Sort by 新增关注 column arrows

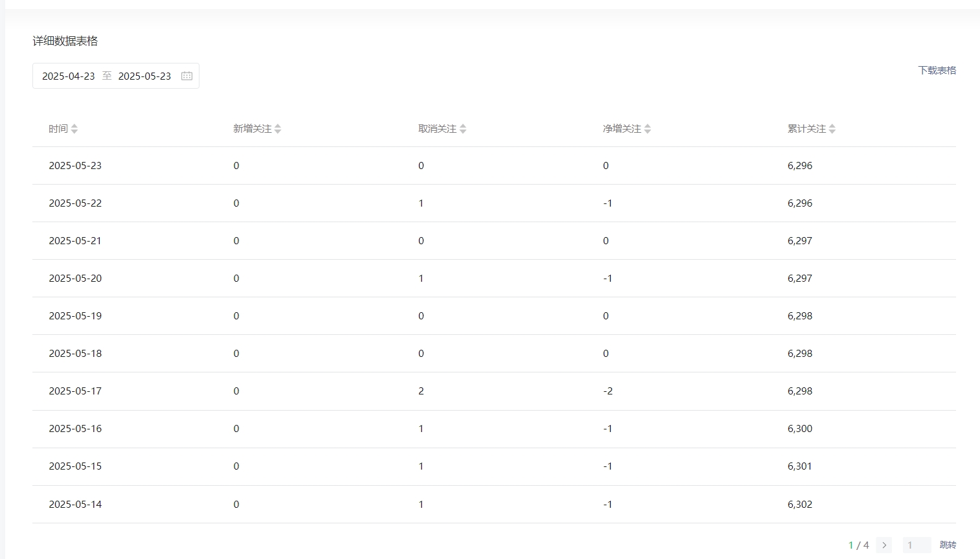click(x=278, y=129)
